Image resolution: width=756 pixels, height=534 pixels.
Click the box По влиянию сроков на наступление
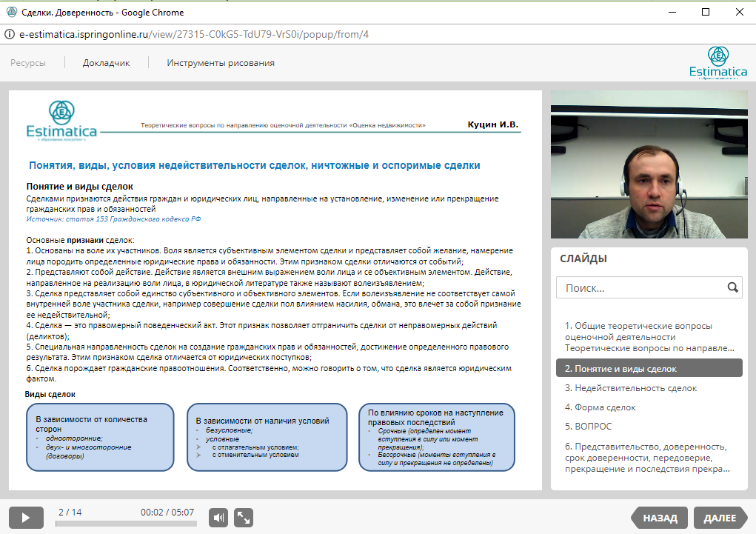pos(437,437)
